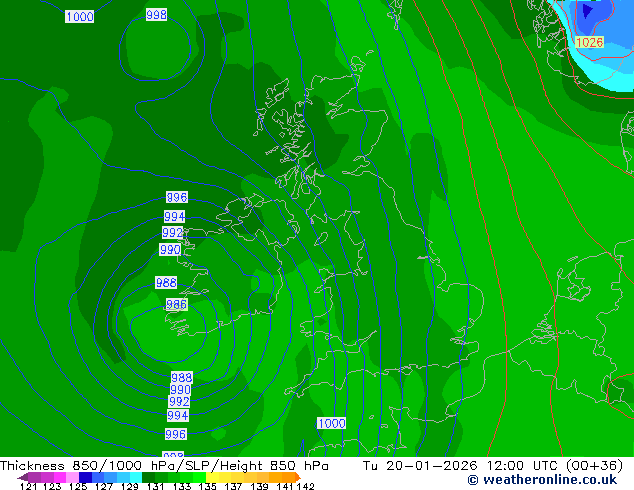Click the upper 996 isobar label

click(x=177, y=197)
